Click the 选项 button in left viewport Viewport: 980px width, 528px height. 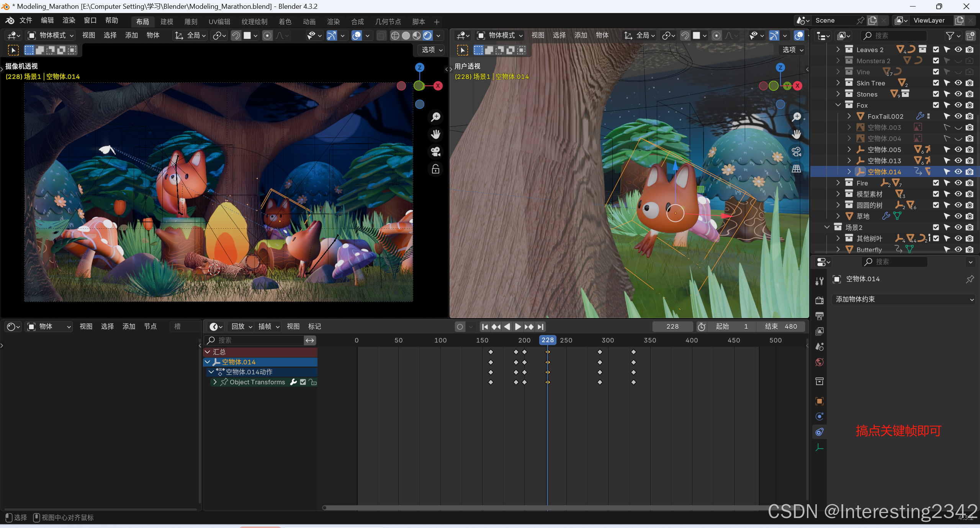point(432,50)
